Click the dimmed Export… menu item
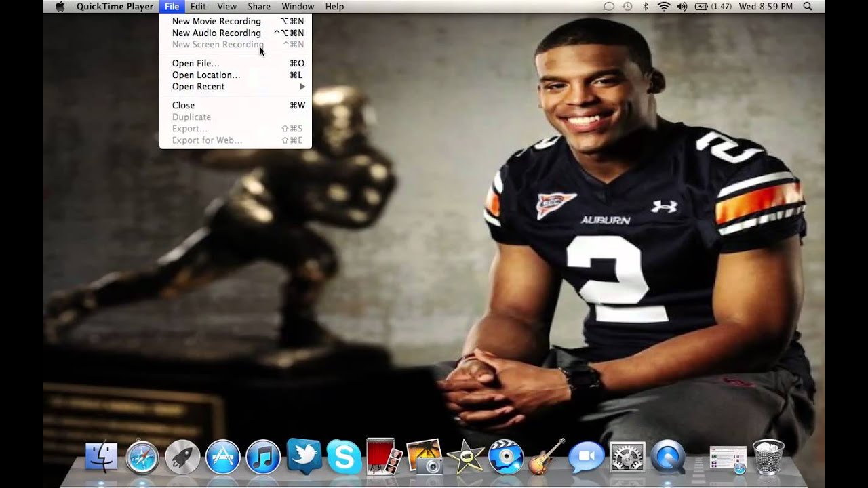 [x=235, y=128]
